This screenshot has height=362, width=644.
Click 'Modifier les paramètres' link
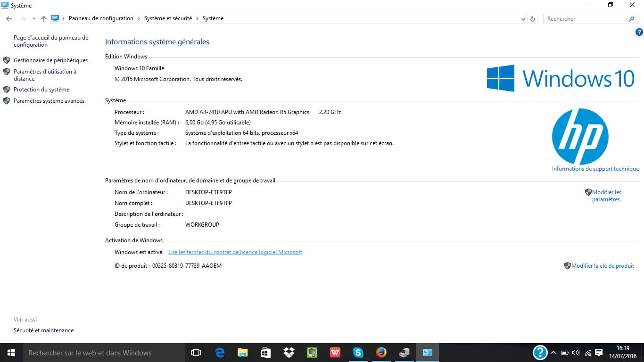tap(607, 196)
